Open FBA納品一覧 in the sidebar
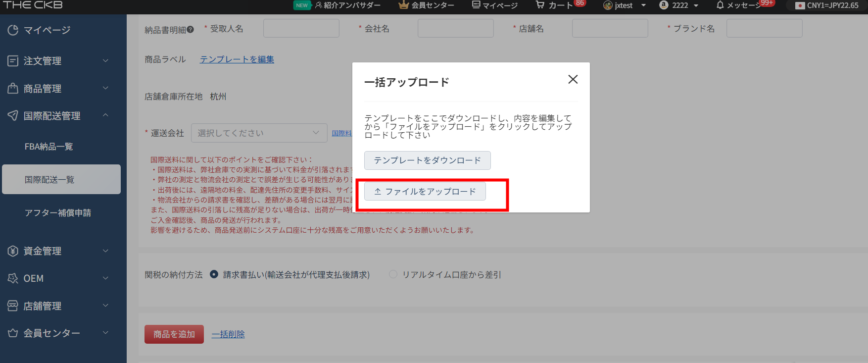Viewport: 868px width, 363px height. (49, 147)
